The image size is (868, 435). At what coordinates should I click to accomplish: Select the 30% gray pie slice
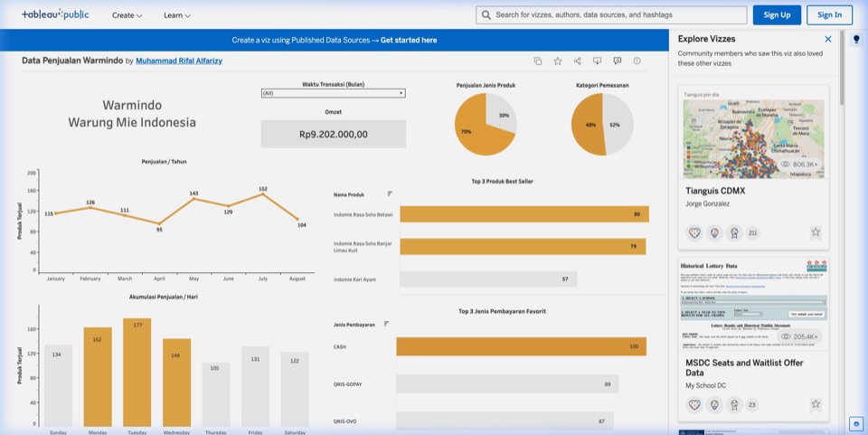pos(502,113)
